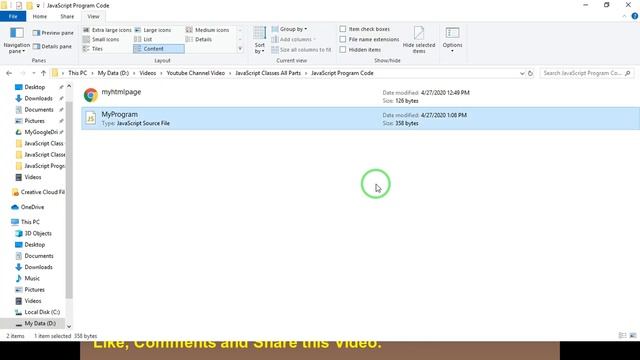Switch to the Share ribbon tab
This screenshot has height=360, width=640.
[x=67, y=16]
